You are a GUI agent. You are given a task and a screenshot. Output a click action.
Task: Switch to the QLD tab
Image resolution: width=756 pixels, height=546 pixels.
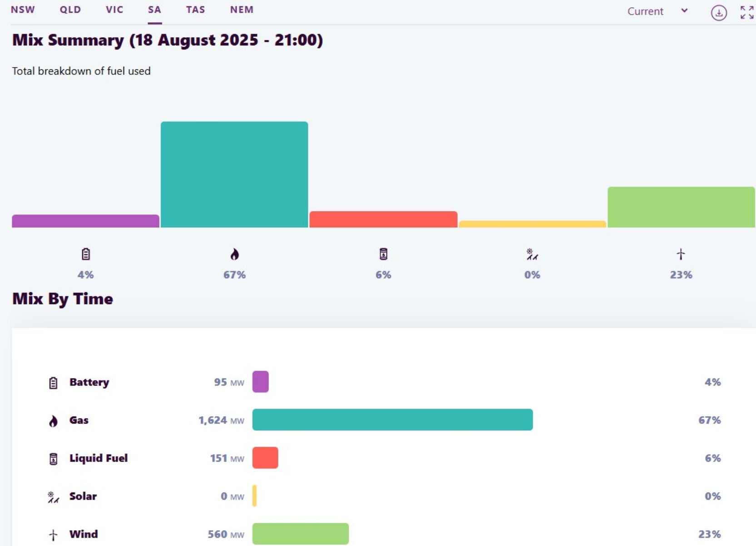coord(70,10)
